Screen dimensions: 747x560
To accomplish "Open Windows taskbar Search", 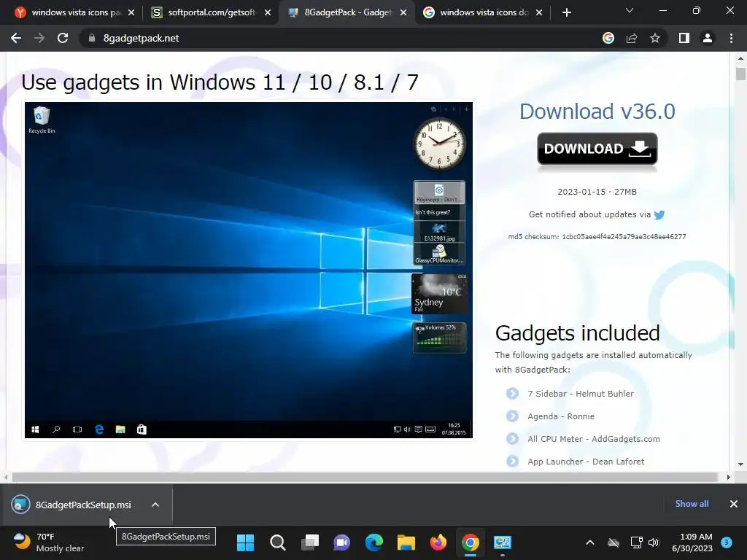I will point(277,542).
